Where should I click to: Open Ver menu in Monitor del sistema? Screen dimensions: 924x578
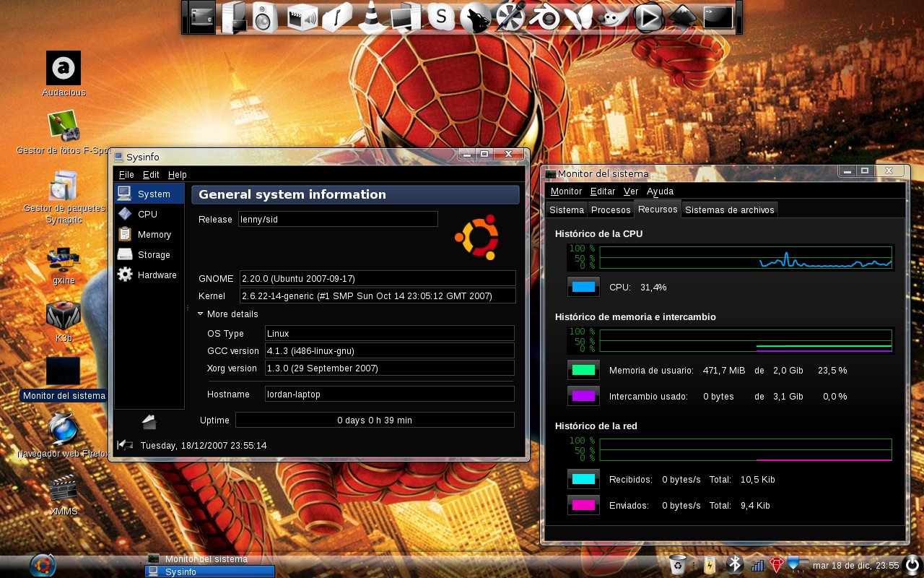coord(631,191)
